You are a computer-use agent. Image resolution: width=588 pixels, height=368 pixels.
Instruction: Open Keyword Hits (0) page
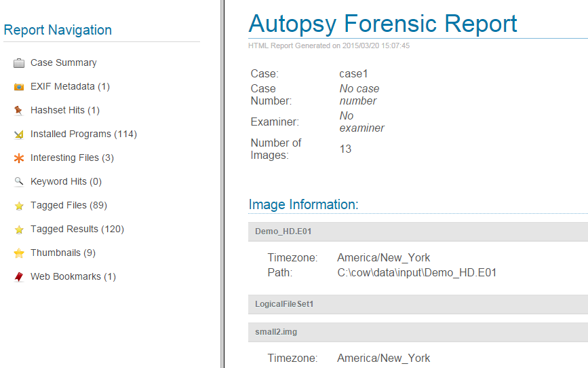[66, 181]
